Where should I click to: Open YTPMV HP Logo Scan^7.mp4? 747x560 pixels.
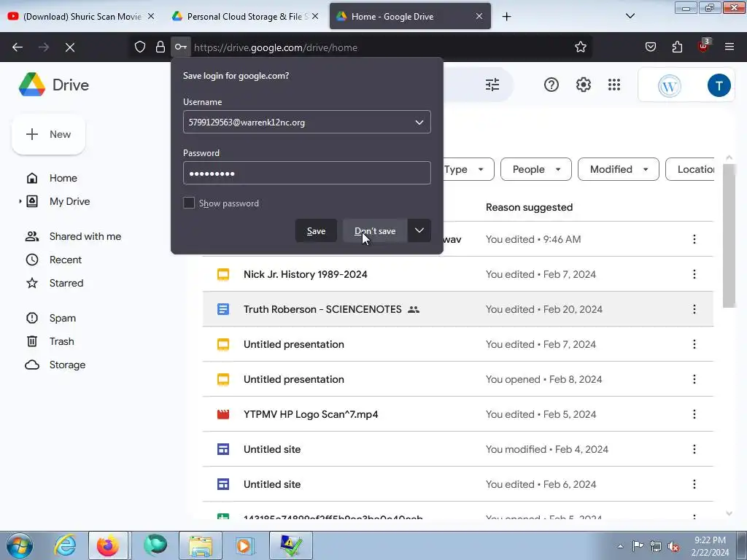coord(311,414)
